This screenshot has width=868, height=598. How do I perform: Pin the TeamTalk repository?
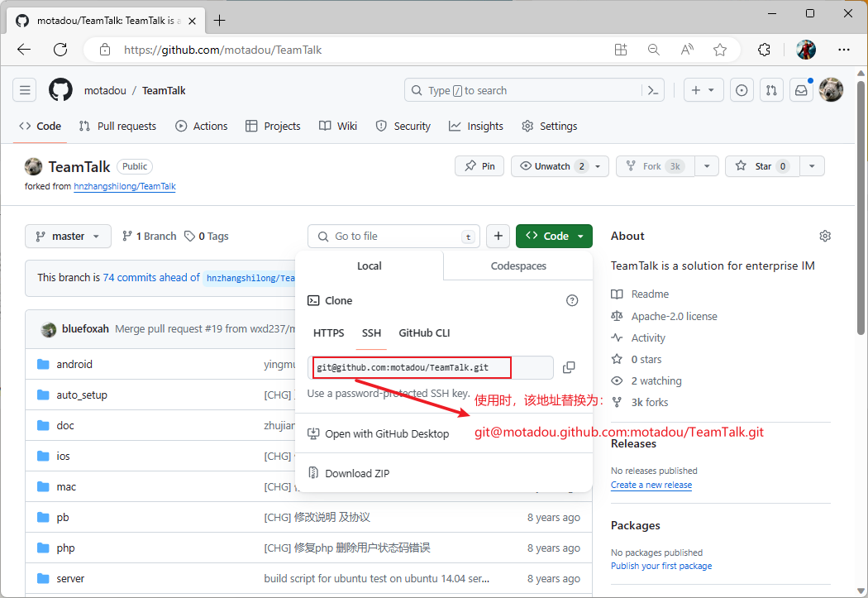pos(479,166)
